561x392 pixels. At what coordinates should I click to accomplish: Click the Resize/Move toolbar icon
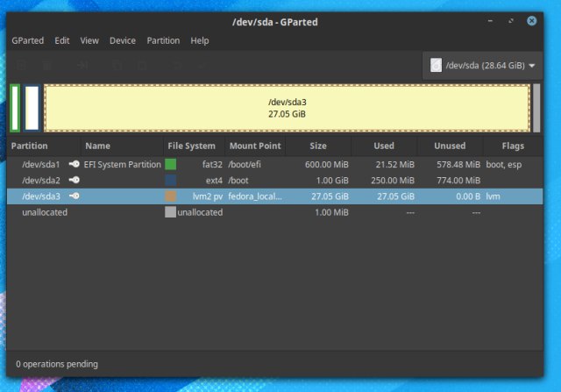point(83,65)
